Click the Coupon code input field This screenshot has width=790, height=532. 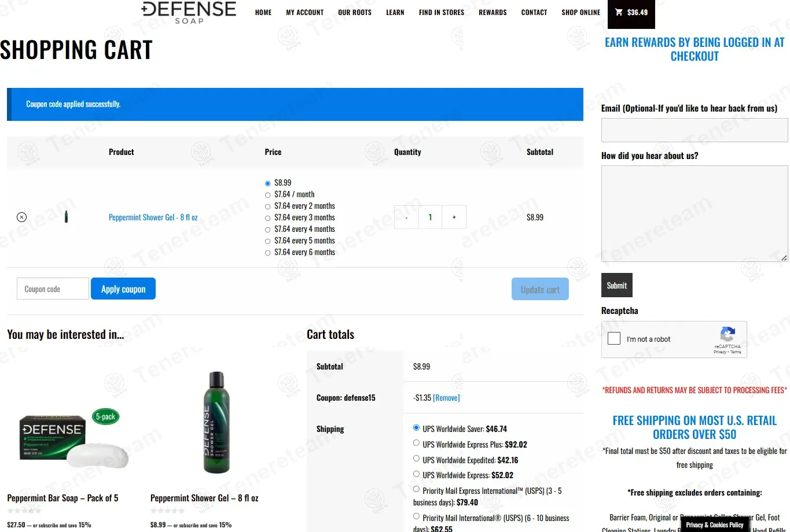[x=53, y=289]
